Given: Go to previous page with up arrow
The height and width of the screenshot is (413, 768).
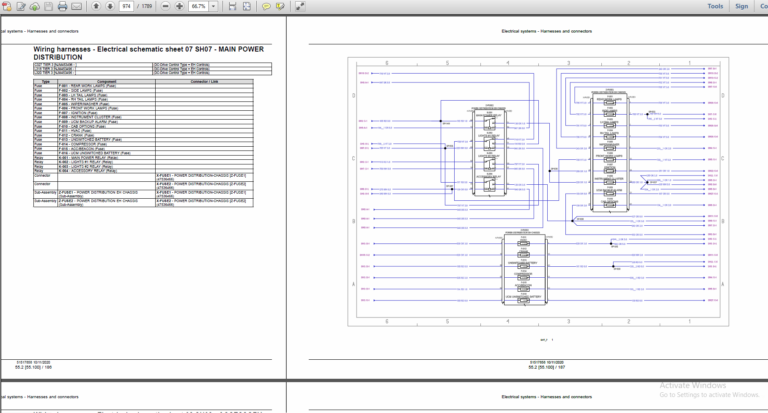Looking at the screenshot, I should point(96,6).
